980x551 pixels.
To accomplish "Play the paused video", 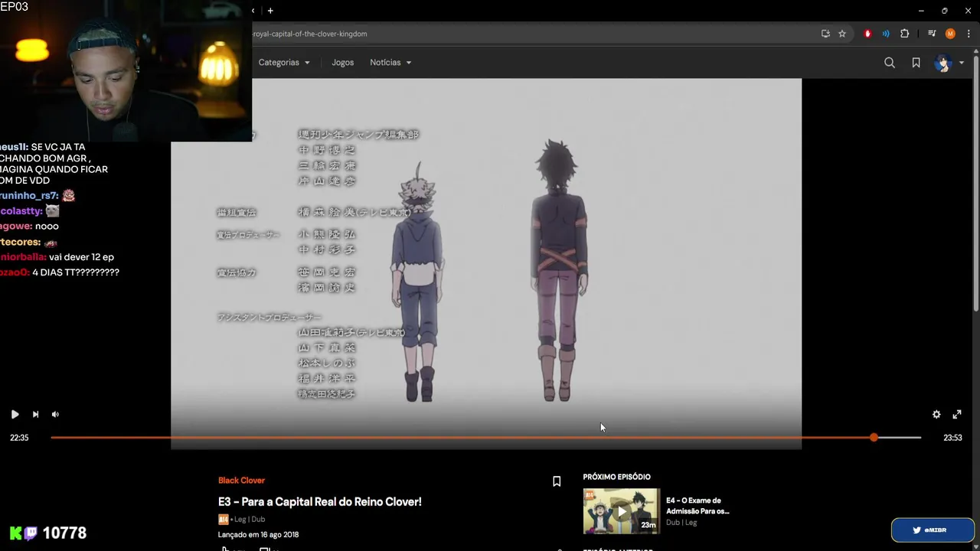I will tap(15, 414).
